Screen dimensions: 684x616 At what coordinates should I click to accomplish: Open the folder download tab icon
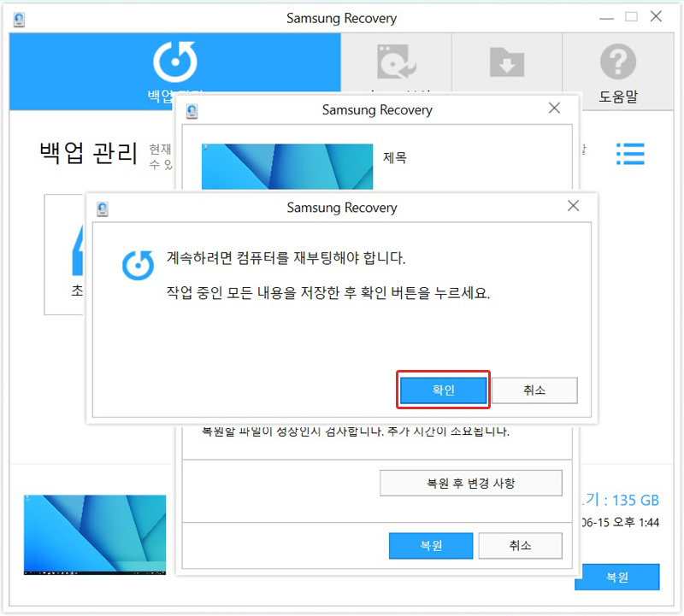[x=506, y=62]
